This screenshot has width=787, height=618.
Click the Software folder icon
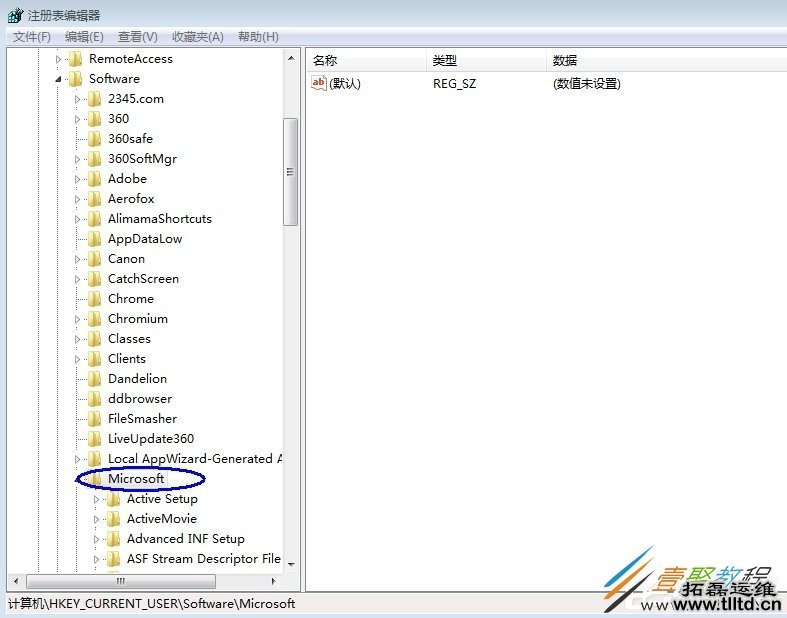pyautogui.click(x=75, y=79)
